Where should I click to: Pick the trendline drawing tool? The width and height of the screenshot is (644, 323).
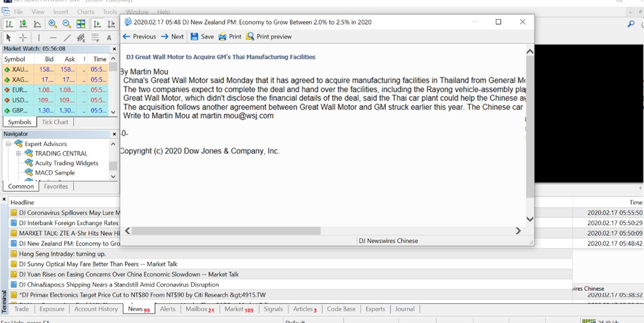(66, 38)
